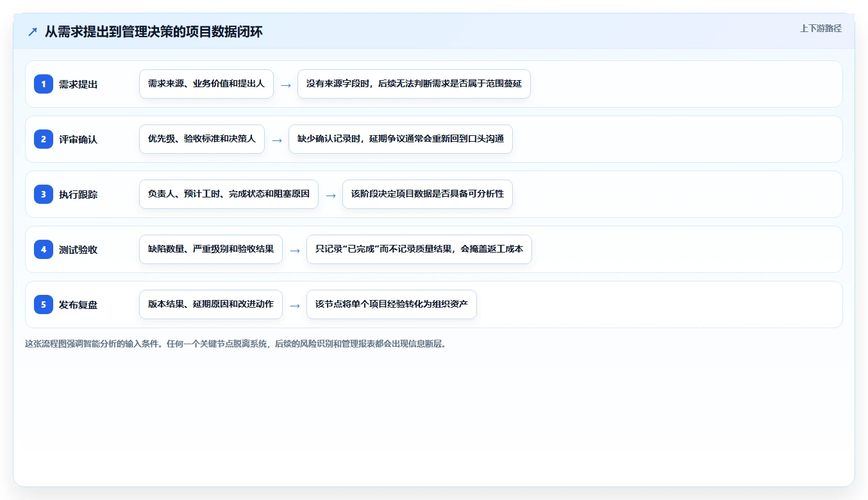Viewport: 868px width, 500px height.
Task: Select the 发布复盘 step label
Action: 78,304
